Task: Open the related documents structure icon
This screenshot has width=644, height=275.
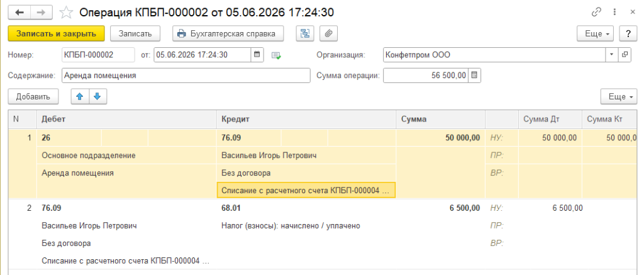Action: [x=305, y=34]
